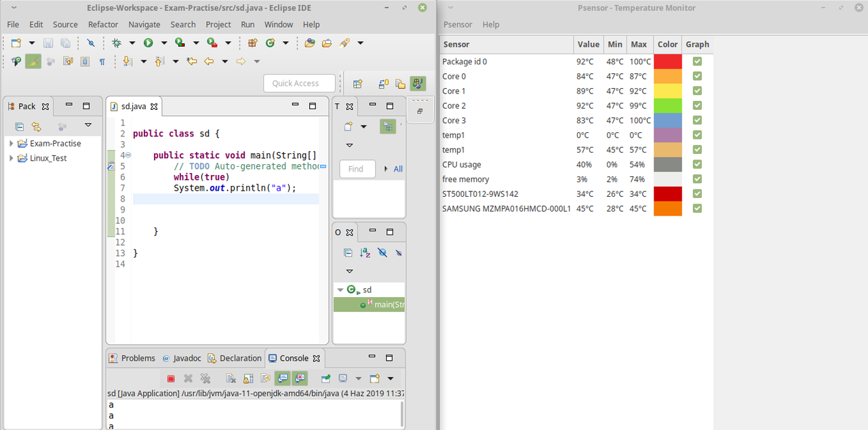868x430 pixels.
Task: Collapse the main method fold marker on line 4
Action: point(128,155)
